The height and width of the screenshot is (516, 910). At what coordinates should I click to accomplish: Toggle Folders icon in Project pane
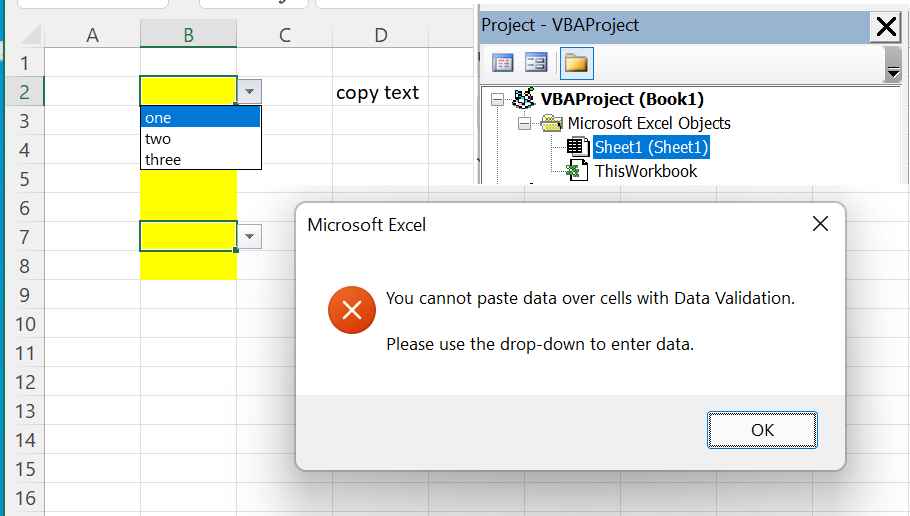click(x=576, y=63)
